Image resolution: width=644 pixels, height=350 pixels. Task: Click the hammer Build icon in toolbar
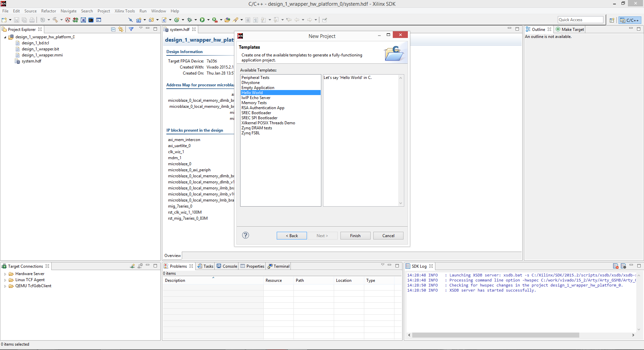coord(55,20)
